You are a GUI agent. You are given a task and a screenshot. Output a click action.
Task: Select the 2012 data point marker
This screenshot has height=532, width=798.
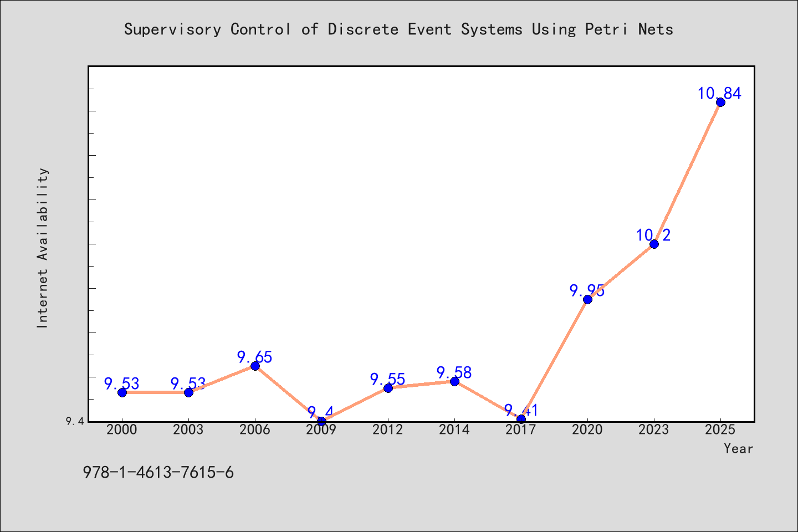coord(388,388)
